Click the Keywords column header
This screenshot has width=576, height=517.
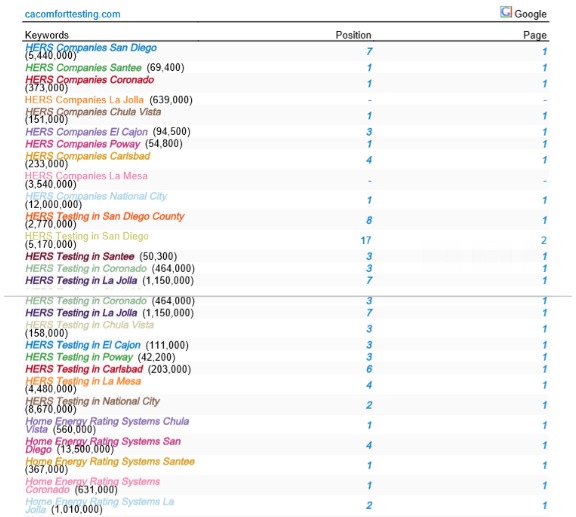[x=47, y=35]
